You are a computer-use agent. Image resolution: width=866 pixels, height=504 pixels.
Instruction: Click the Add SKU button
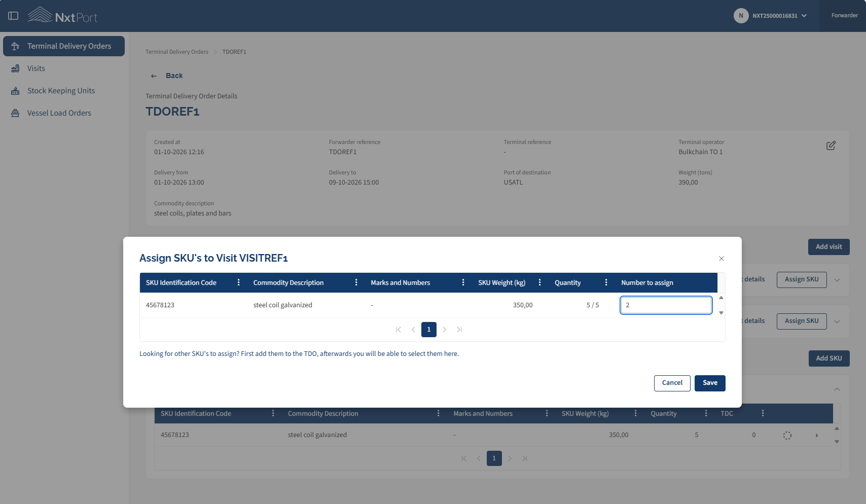tap(829, 358)
